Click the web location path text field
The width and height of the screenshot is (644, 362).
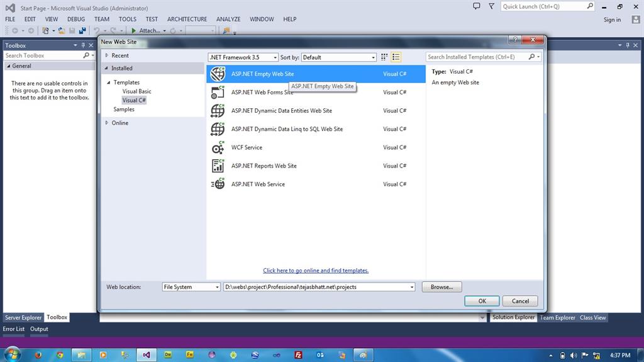pos(316,287)
